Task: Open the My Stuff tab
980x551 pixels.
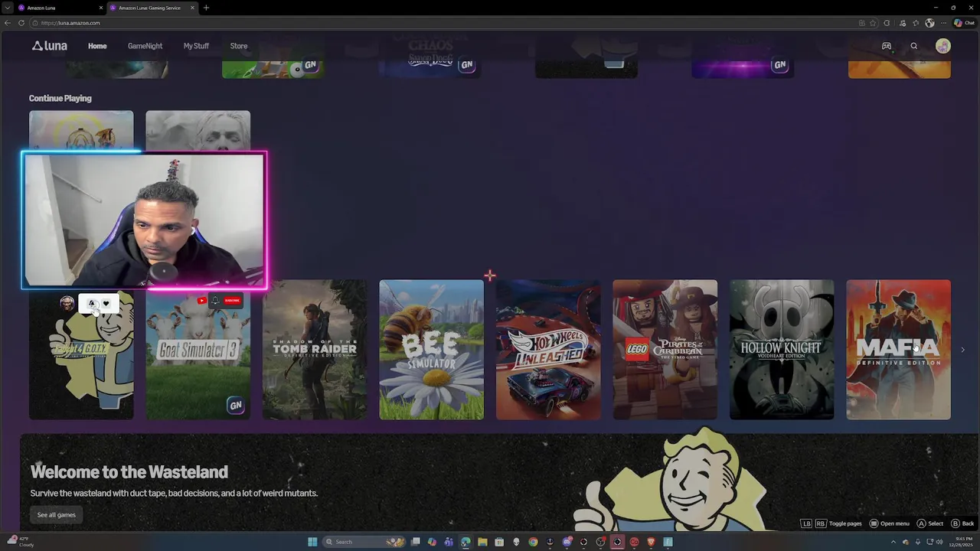Action: click(x=196, y=46)
